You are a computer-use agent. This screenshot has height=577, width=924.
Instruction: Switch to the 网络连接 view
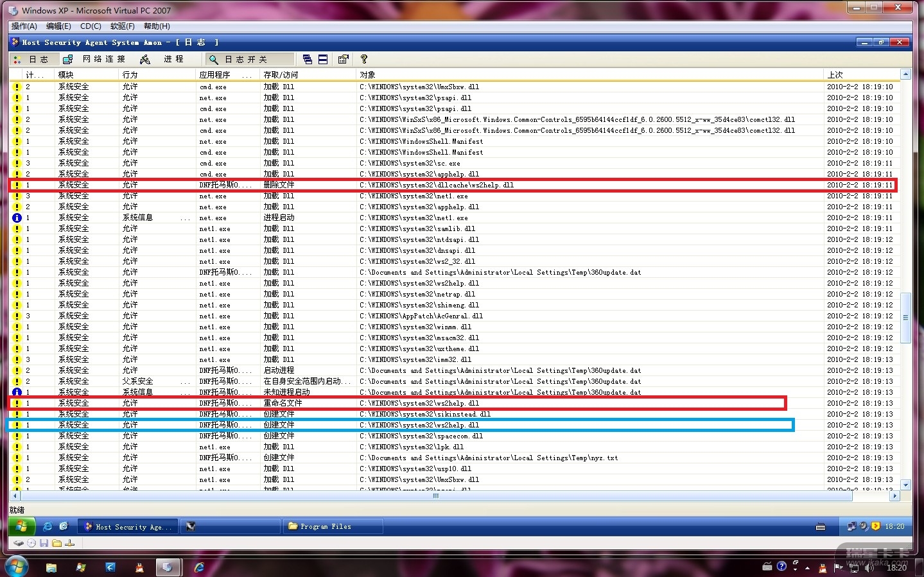coord(95,59)
